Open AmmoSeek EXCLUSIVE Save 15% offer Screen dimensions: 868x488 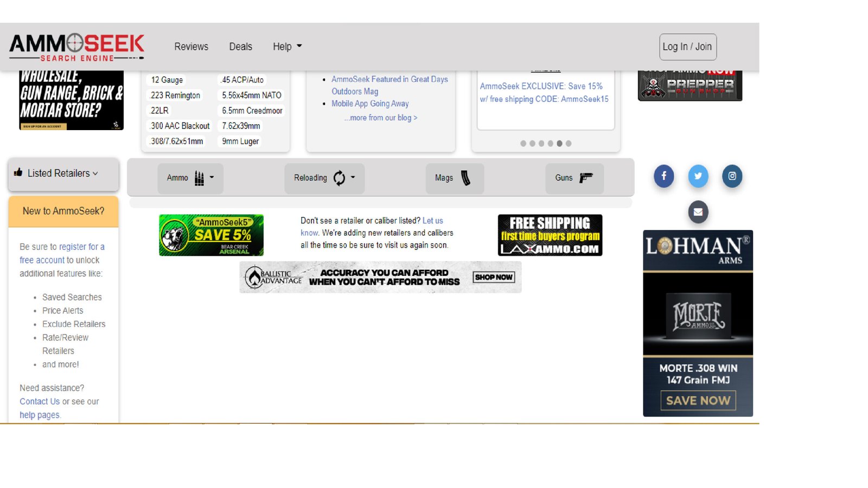(544, 93)
